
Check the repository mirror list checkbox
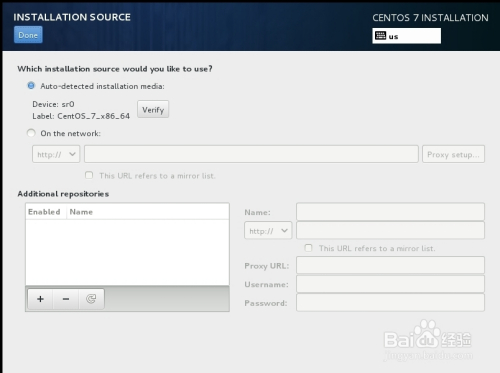click(x=309, y=248)
